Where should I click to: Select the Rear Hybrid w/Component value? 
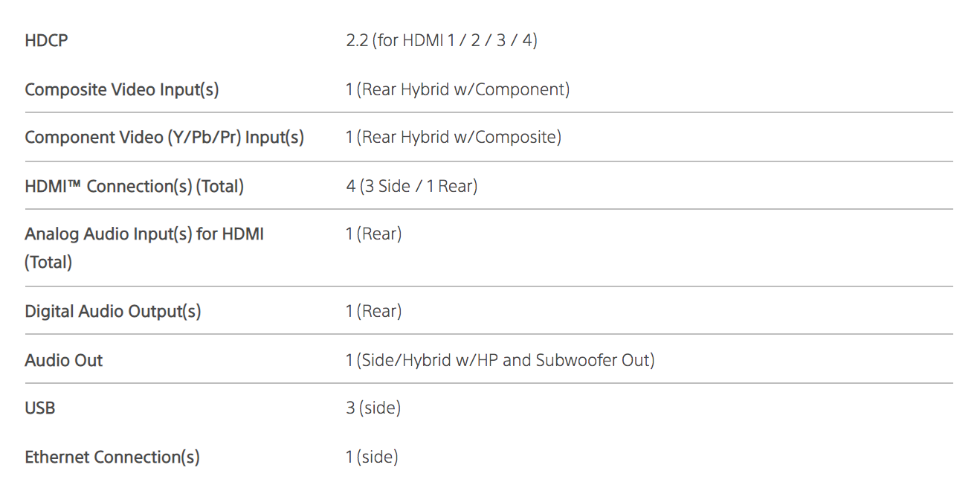(x=457, y=89)
